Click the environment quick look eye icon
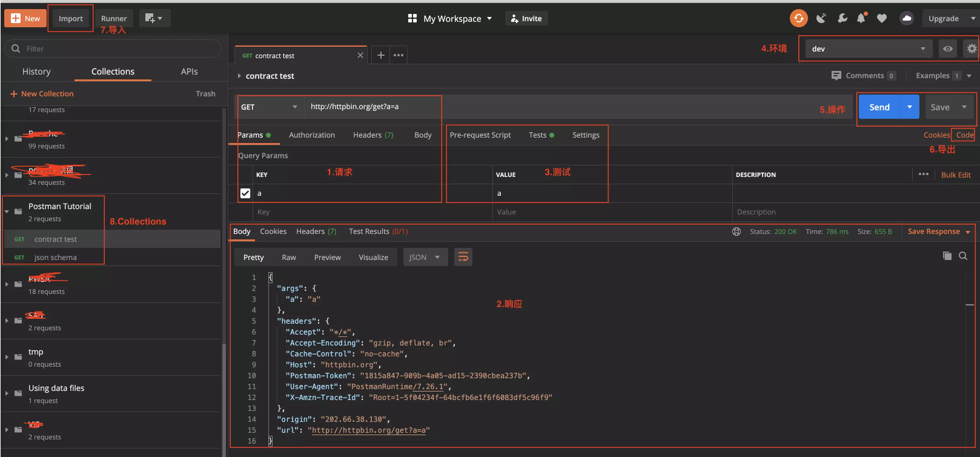This screenshot has height=457, width=980. coord(947,48)
